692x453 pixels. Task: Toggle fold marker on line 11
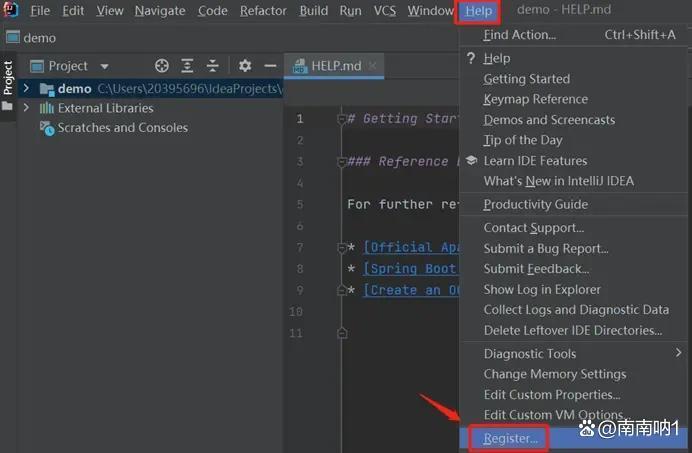coord(342,333)
